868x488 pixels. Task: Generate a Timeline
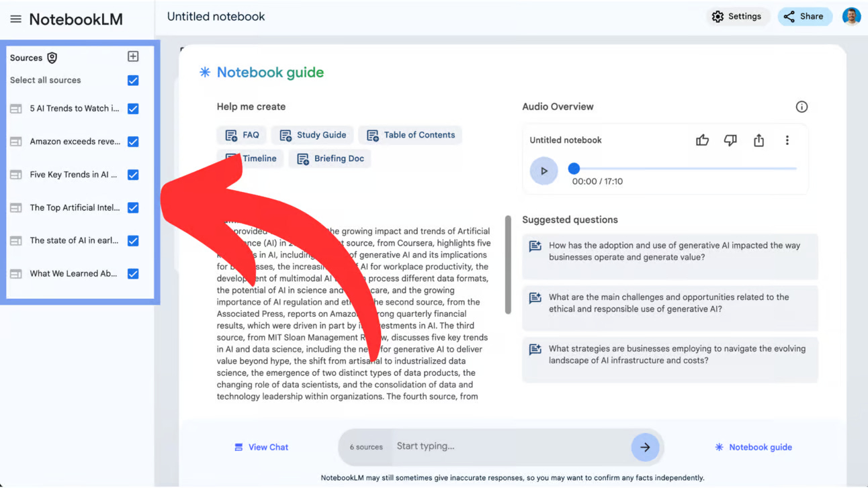tap(250, 159)
